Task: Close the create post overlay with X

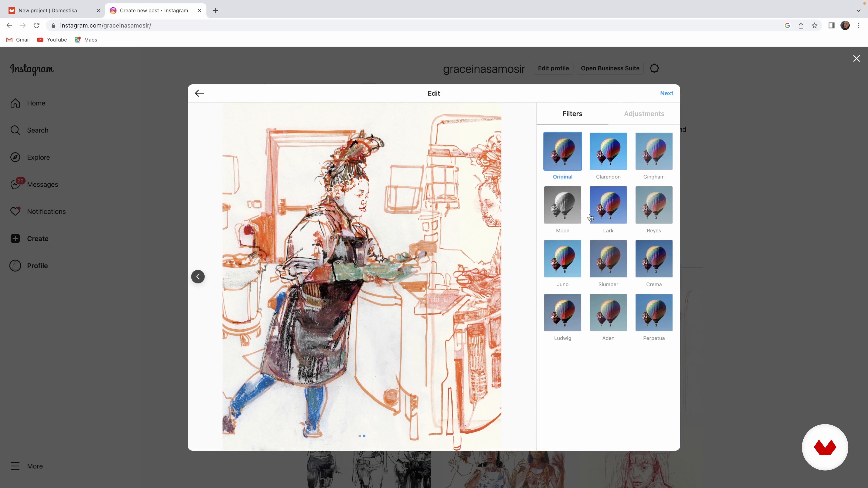Action: click(856, 59)
